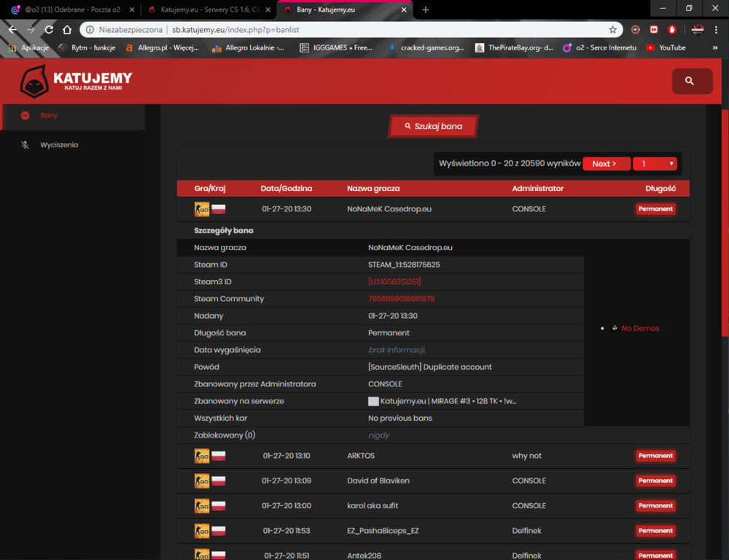The width and height of the screenshot is (729, 560).
Task: Open o2 - Serce Internetu bookmark
Action: pos(600,48)
